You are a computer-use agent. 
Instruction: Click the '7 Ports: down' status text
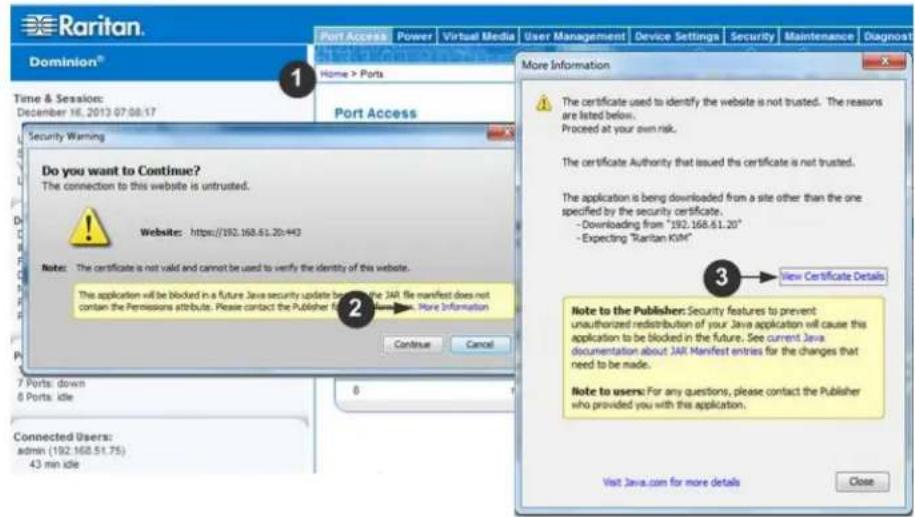click(x=51, y=383)
